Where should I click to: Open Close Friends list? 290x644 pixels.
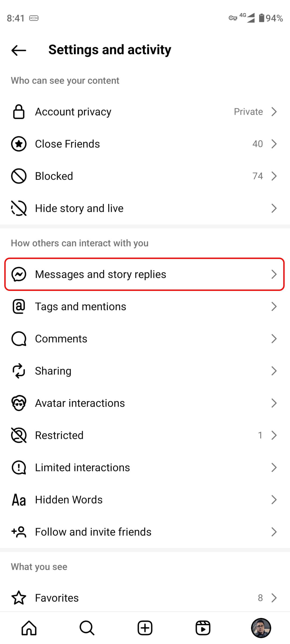tap(145, 144)
